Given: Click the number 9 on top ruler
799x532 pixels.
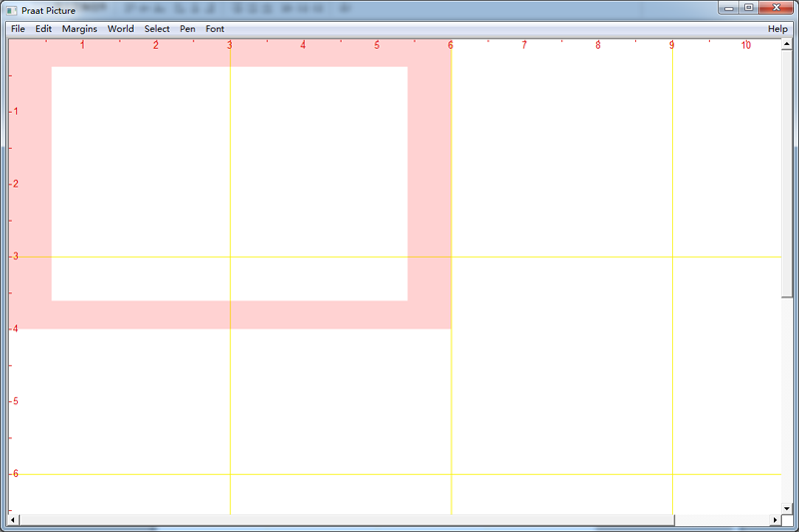Looking at the screenshot, I should click(x=672, y=45).
